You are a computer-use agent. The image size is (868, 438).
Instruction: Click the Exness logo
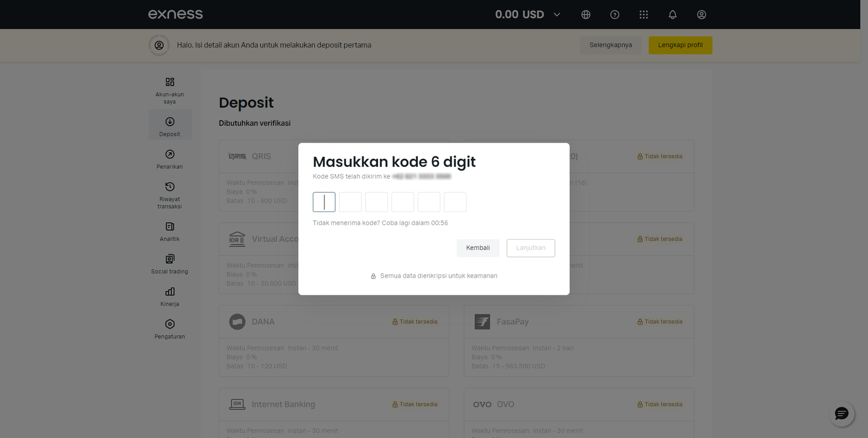175,15
